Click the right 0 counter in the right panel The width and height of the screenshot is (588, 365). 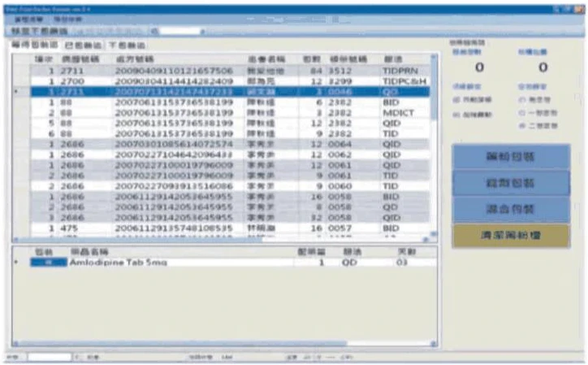543,67
